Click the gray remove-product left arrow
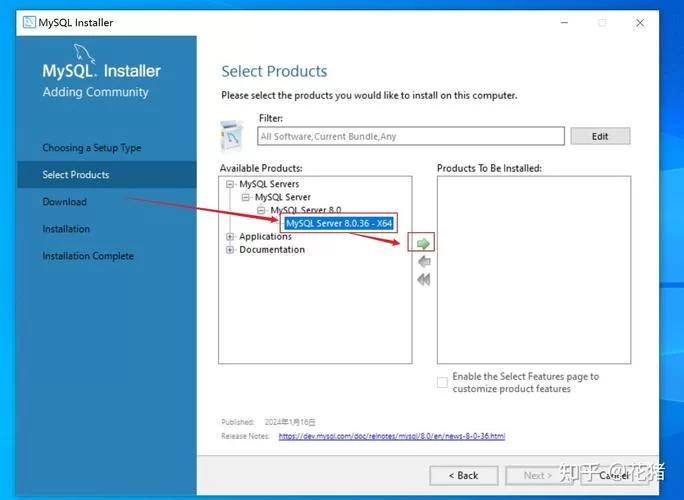Viewport: 684px width, 500px height. click(424, 261)
